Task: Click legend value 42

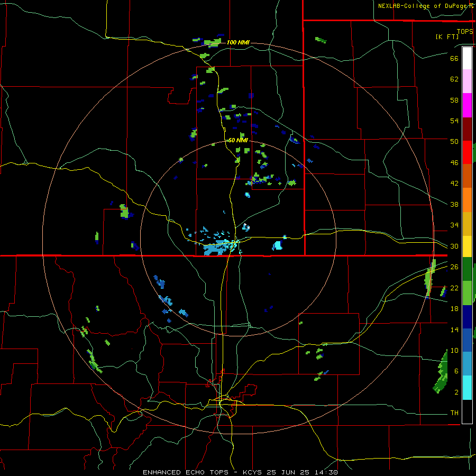Action: coord(454,184)
